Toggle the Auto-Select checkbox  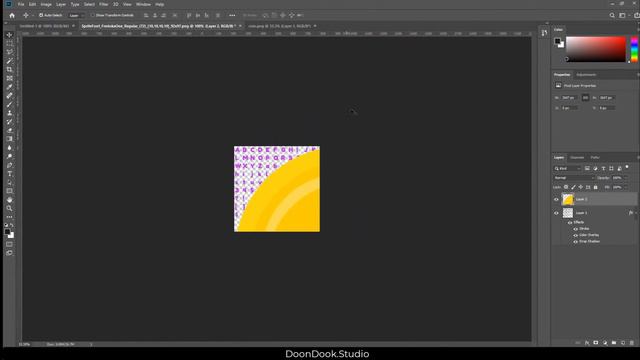click(x=41, y=15)
